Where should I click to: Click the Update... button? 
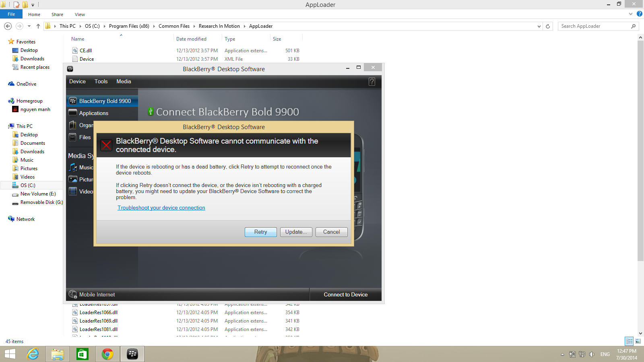296,232
